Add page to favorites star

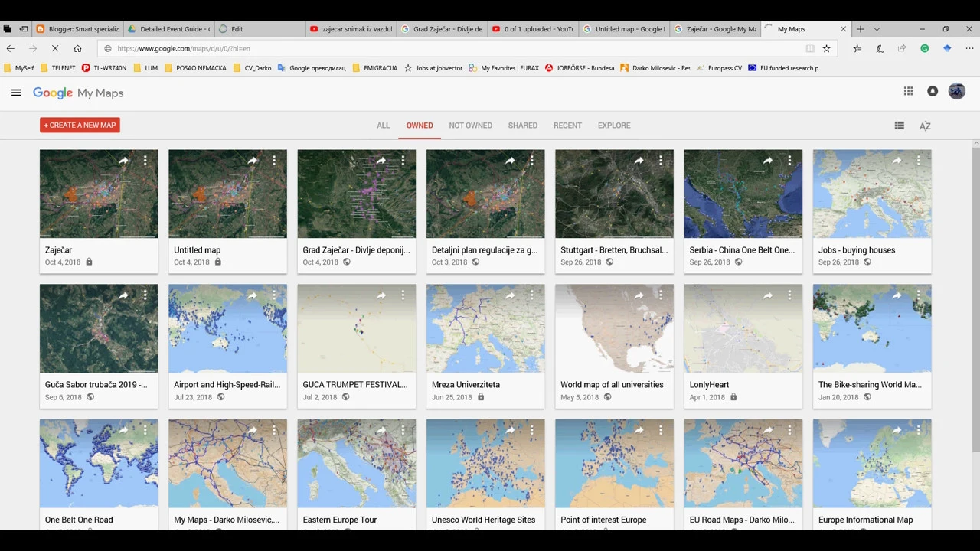tap(826, 48)
